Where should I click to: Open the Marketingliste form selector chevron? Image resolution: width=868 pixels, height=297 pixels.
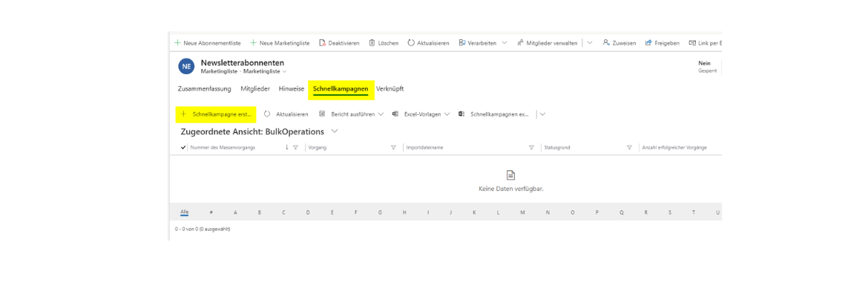point(285,71)
